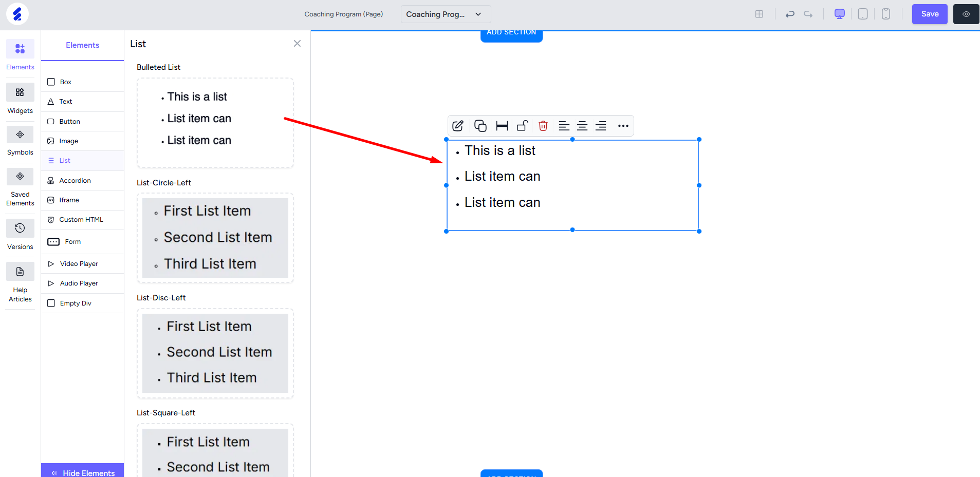This screenshot has height=477, width=980.
Task: Select Button element
Action: point(82,122)
